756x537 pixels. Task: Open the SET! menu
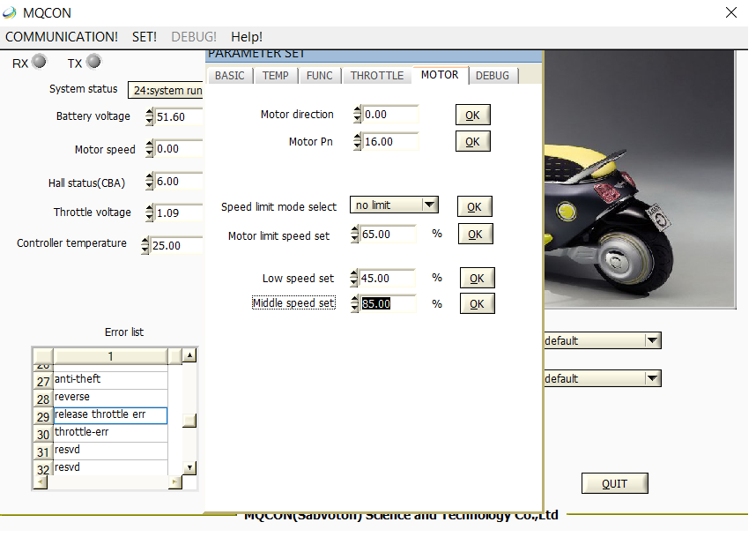145,36
